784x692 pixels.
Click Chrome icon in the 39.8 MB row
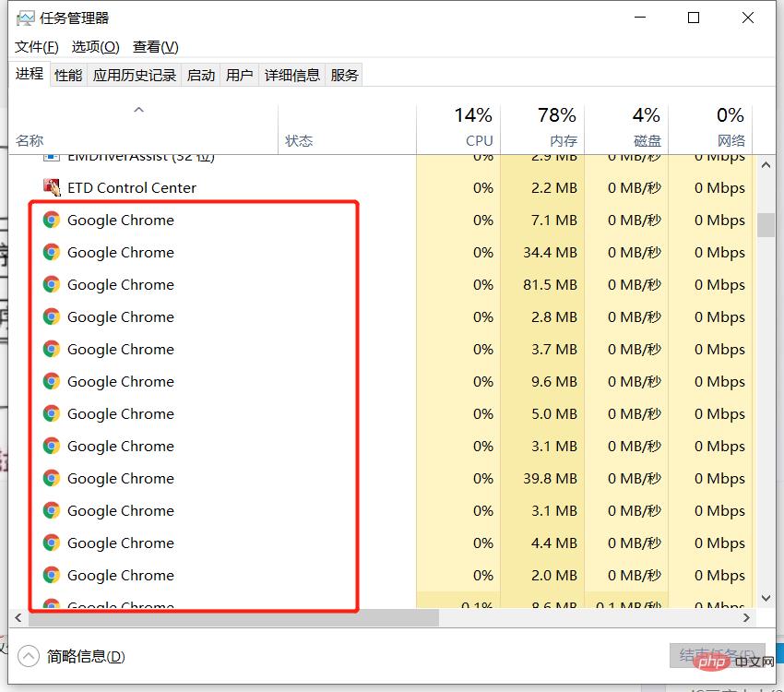tap(52, 478)
